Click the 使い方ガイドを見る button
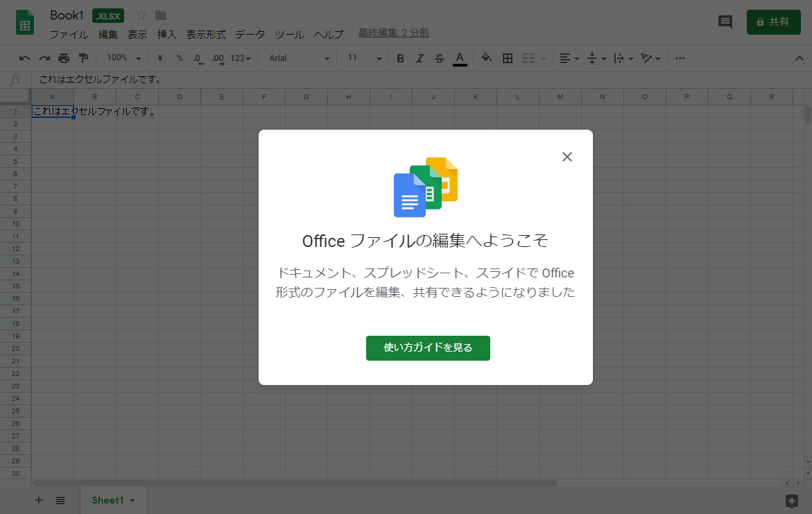 click(428, 348)
